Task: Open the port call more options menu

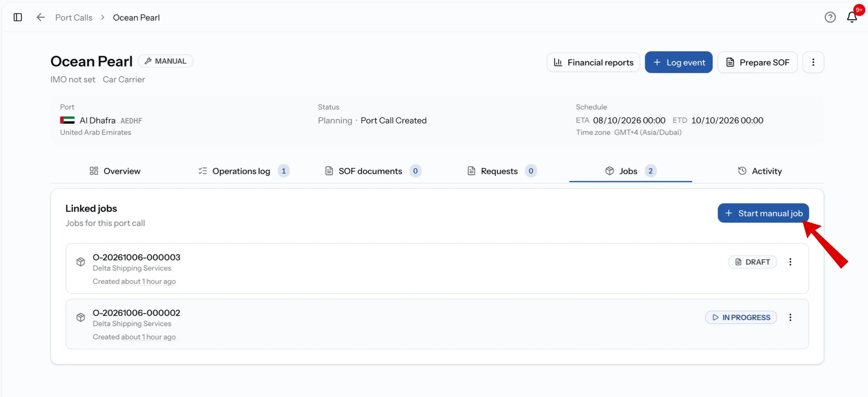Action: 813,62
